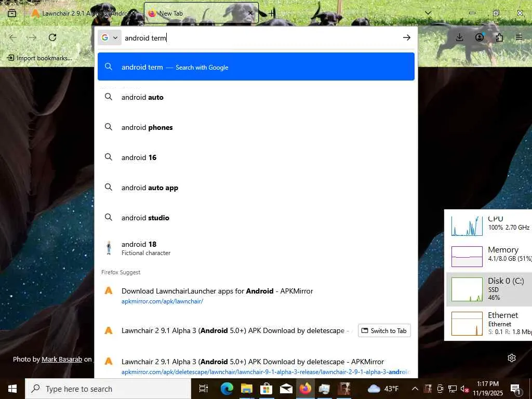Close the New Tab tab

[x=250, y=13]
